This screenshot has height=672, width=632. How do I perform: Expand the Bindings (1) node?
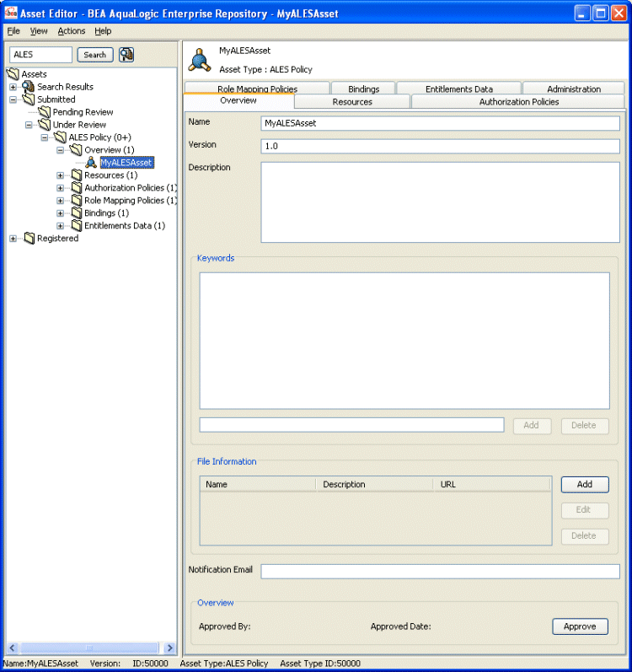pos(61,213)
